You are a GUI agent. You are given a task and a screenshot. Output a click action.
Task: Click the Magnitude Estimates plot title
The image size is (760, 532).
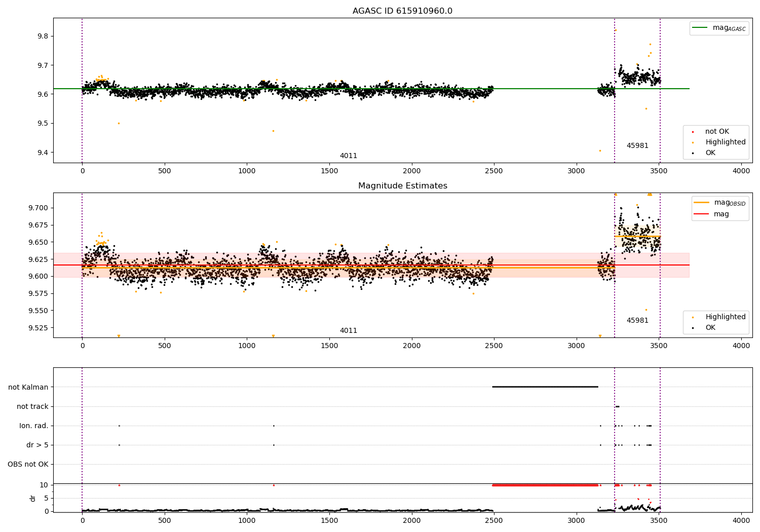click(402, 186)
